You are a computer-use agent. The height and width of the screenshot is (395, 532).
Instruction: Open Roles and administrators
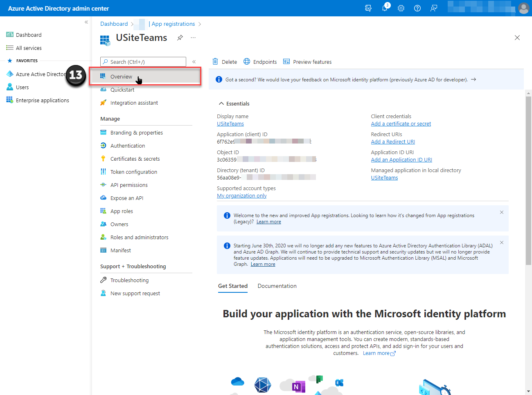click(x=134, y=237)
